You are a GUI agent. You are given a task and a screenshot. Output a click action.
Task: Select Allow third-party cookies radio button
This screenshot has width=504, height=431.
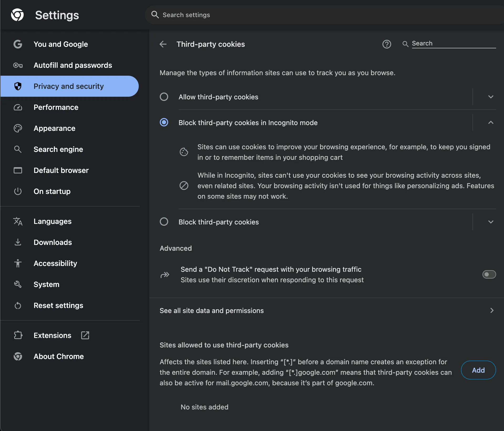pyautogui.click(x=164, y=97)
